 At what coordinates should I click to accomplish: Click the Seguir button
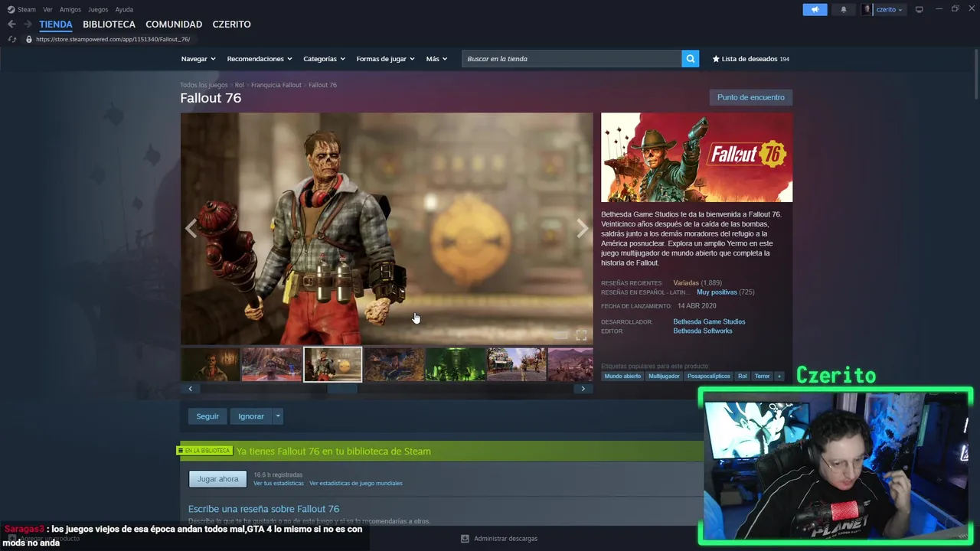click(x=207, y=416)
